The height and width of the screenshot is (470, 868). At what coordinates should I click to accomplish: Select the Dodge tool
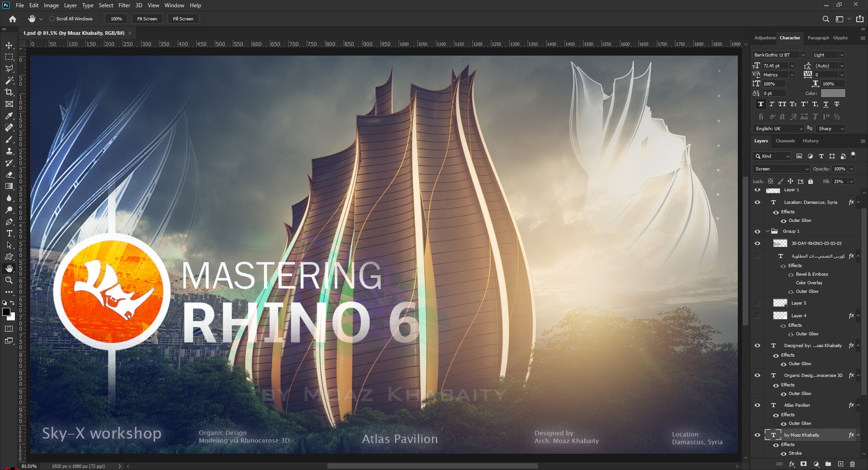click(9, 210)
